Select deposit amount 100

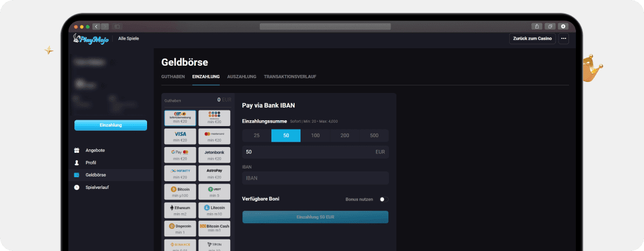pyautogui.click(x=315, y=135)
